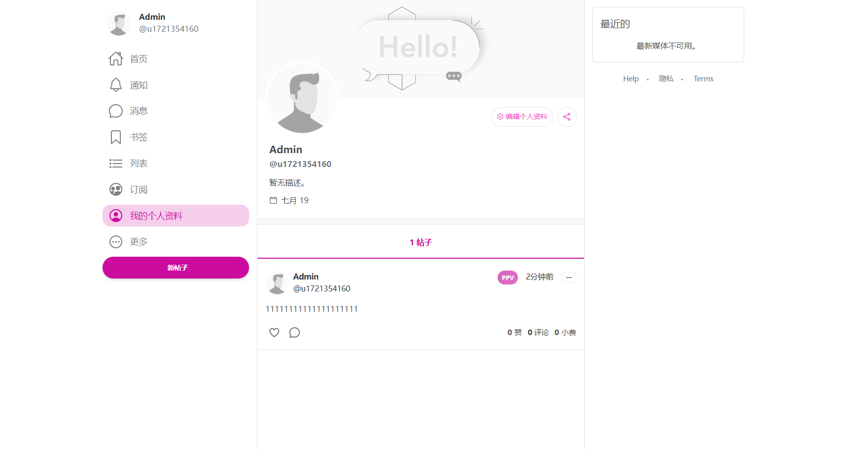The width and height of the screenshot is (868, 449).
Task: Open the Terms link
Action: pos(703,79)
